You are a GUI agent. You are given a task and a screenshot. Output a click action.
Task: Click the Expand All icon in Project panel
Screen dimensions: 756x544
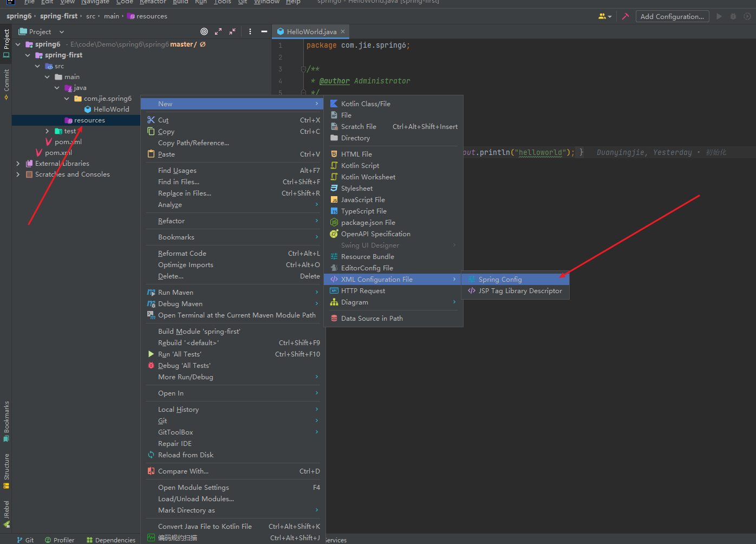218,31
